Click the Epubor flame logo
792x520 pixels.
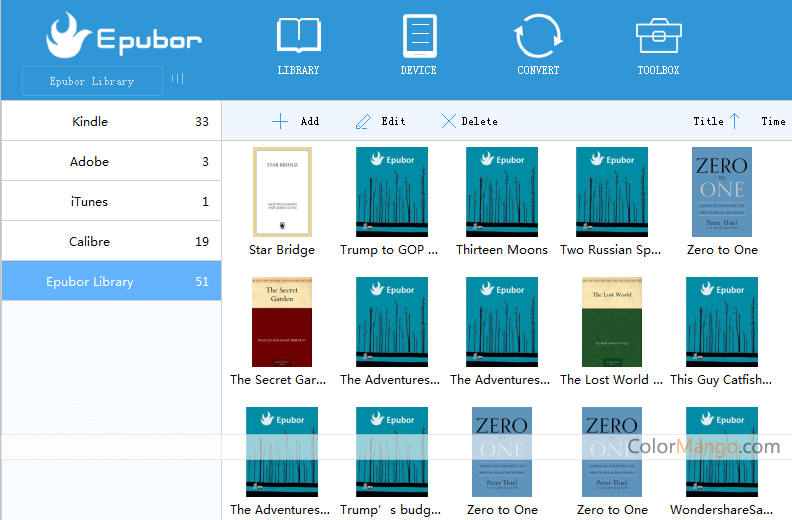click(x=70, y=38)
